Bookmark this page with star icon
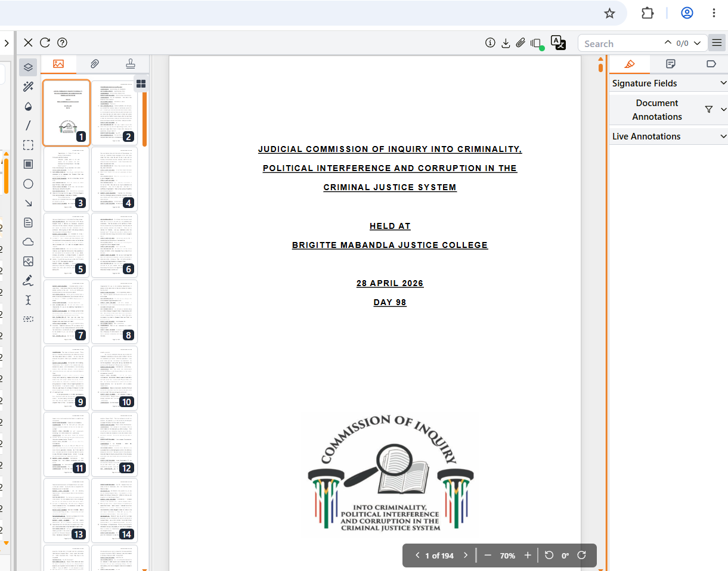The width and height of the screenshot is (728, 571). (x=609, y=13)
